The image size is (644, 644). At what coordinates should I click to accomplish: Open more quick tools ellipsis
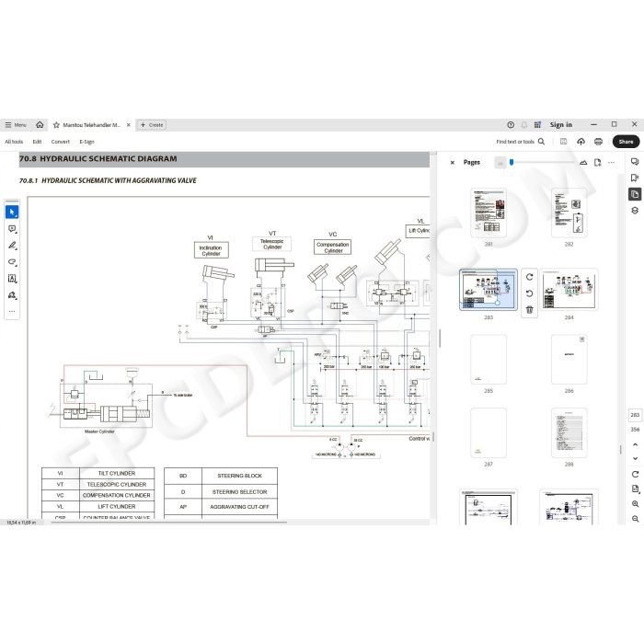(12, 311)
